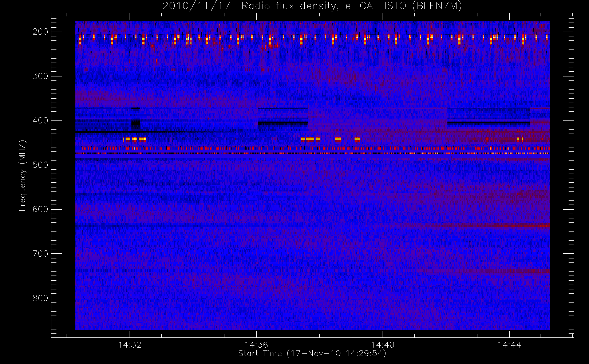Screen dimensions: 589x364
Task: Click the "Start Time (17-Nov-10 14:29:54)" label
Action: tap(312, 353)
